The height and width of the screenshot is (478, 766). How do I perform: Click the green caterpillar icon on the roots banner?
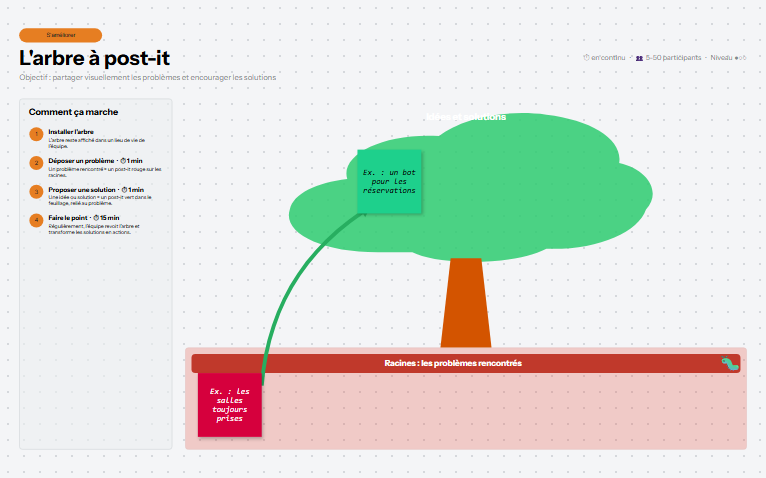730,363
